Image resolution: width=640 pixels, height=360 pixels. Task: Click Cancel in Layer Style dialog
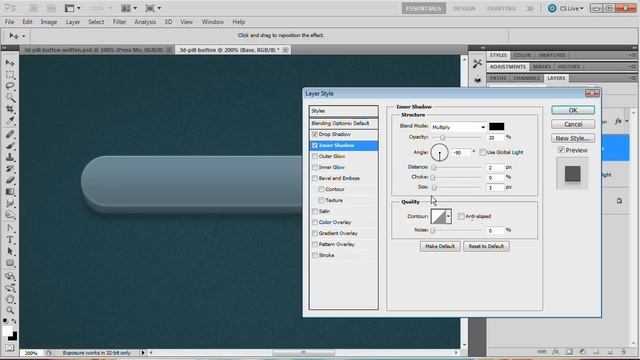coord(573,124)
